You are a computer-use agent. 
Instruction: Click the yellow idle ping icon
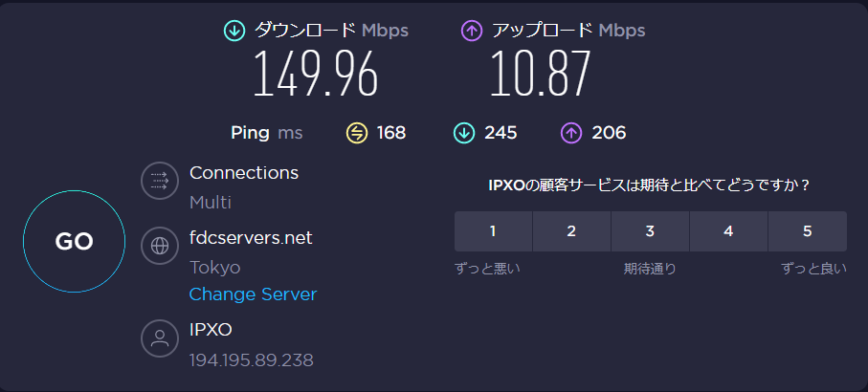pos(357,133)
